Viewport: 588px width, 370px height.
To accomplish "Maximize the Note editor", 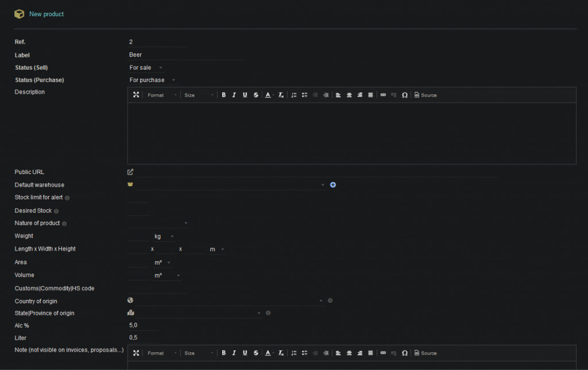I will (136, 353).
